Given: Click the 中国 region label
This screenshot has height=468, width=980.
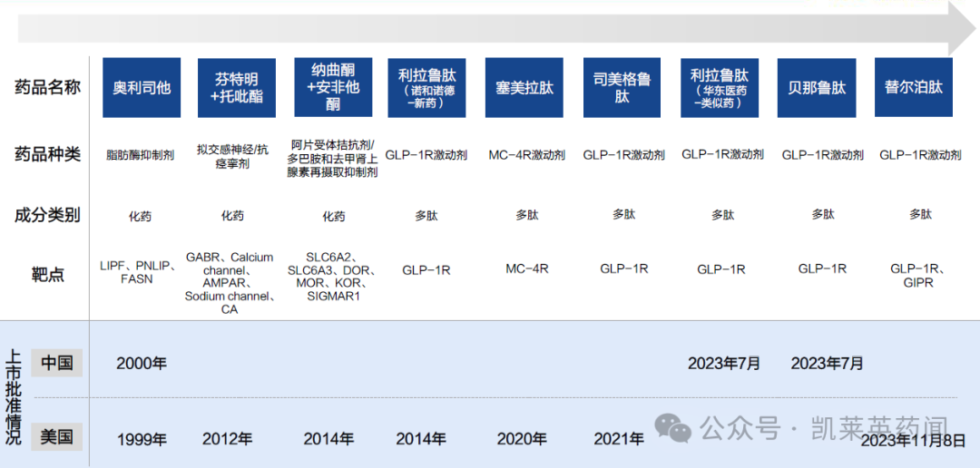Looking at the screenshot, I should tap(56, 363).
